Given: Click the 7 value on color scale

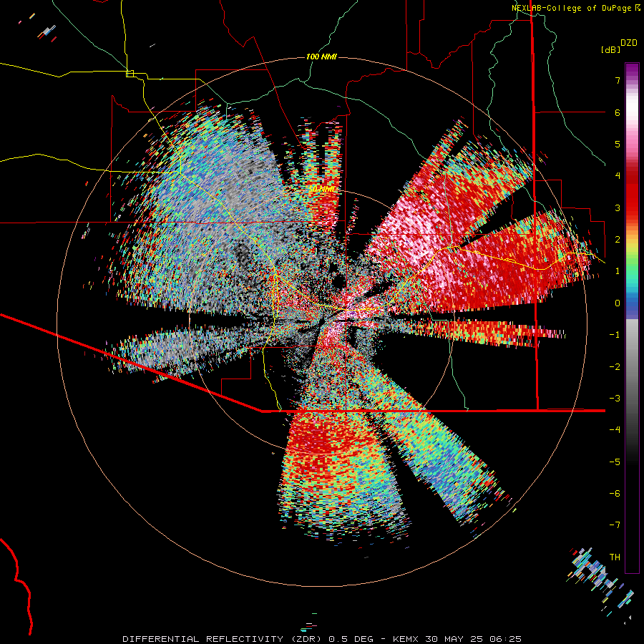Looking at the screenshot, I should 618,80.
